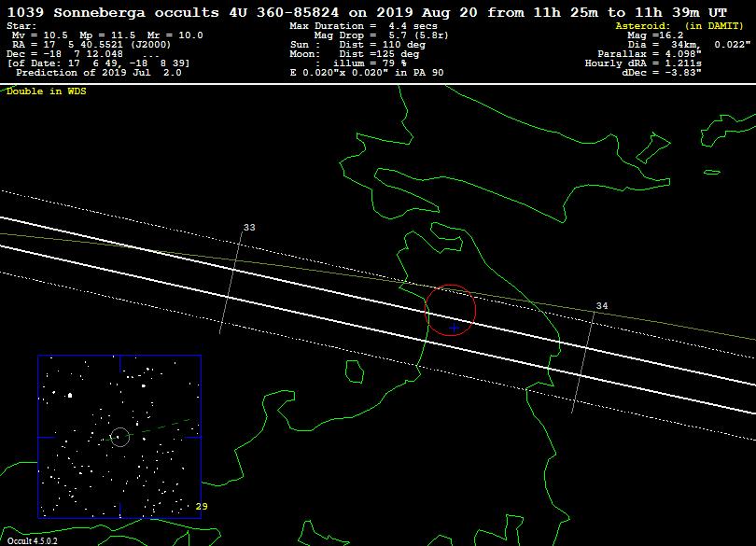
Task: Click the minute marker label '33'
Action: [249, 227]
